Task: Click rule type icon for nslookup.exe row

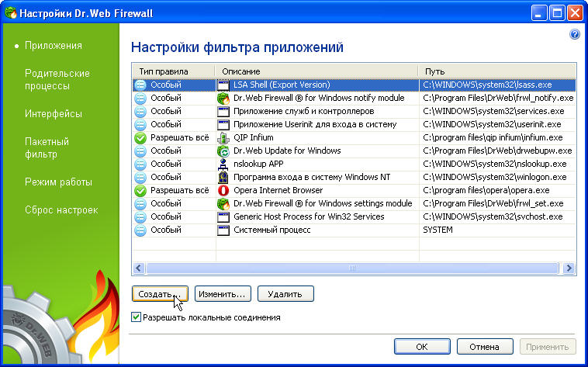Action: tap(140, 164)
